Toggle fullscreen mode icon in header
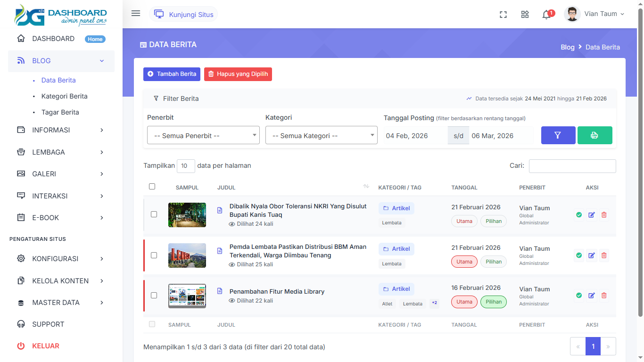This screenshot has width=644, height=362. click(x=503, y=15)
